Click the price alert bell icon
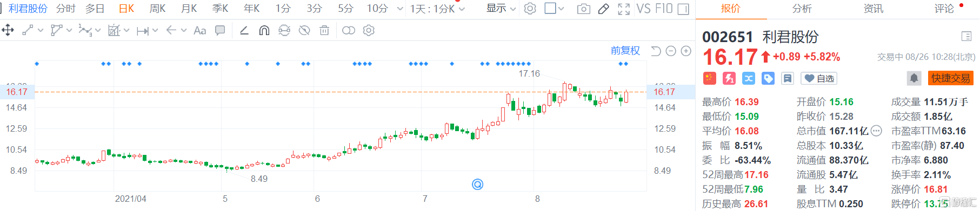 pyautogui.click(x=914, y=78)
